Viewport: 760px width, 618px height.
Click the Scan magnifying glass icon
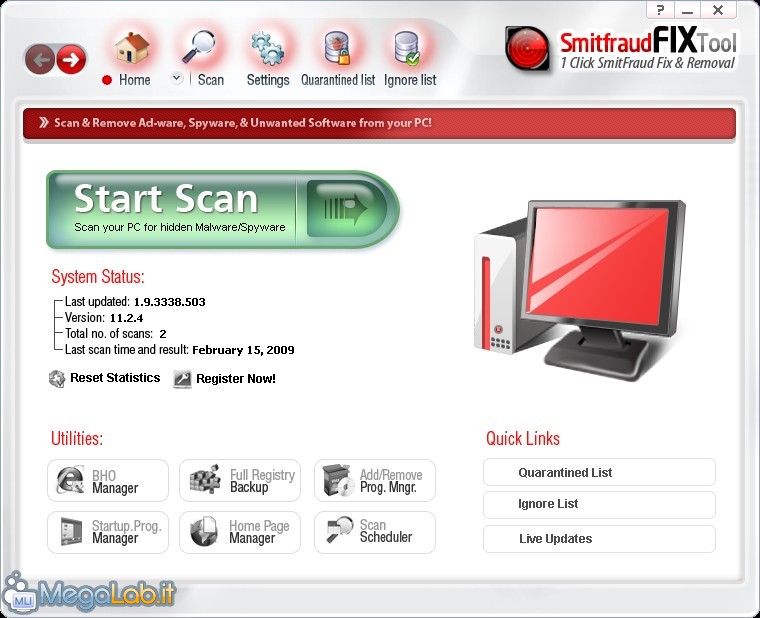pyautogui.click(x=199, y=47)
